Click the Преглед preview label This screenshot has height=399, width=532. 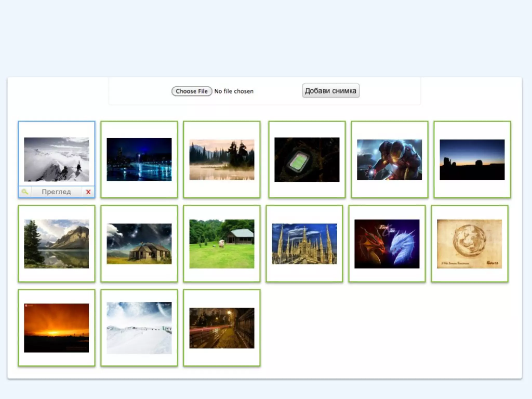click(56, 192)
